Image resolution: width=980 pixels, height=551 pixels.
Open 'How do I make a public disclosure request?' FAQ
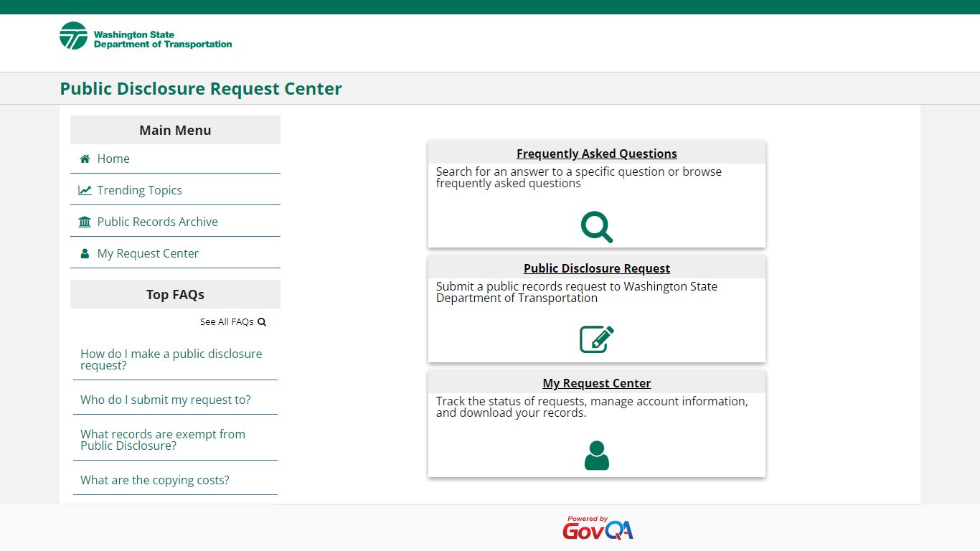click(175, 359)
